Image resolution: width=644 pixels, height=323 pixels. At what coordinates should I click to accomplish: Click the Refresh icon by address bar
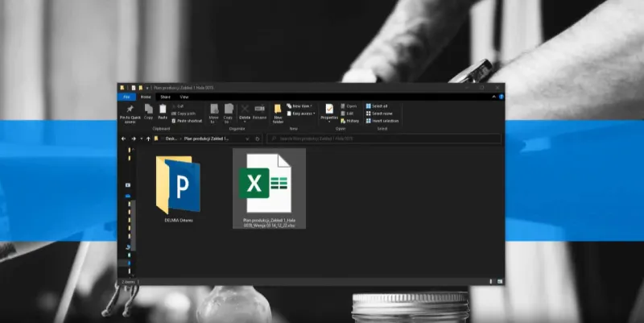[258, 139]
